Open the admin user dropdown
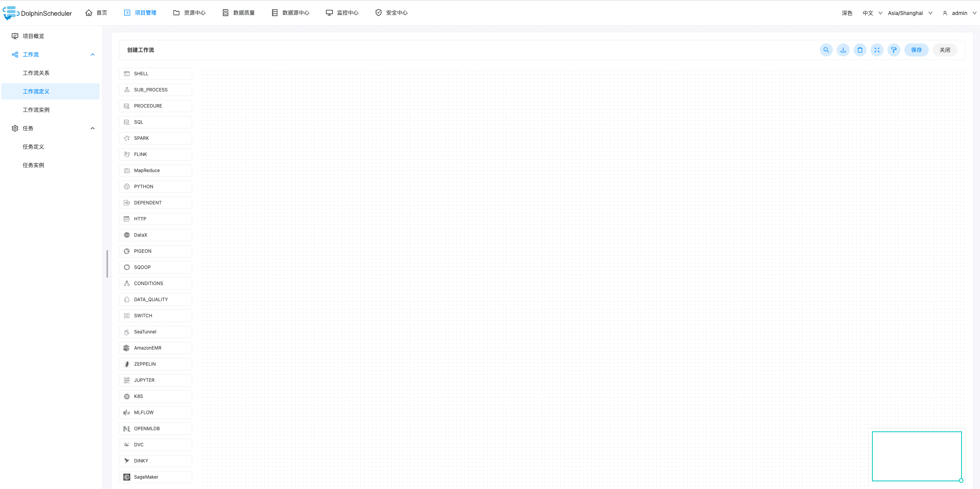 pyautogui.click(x=959, y=13)
